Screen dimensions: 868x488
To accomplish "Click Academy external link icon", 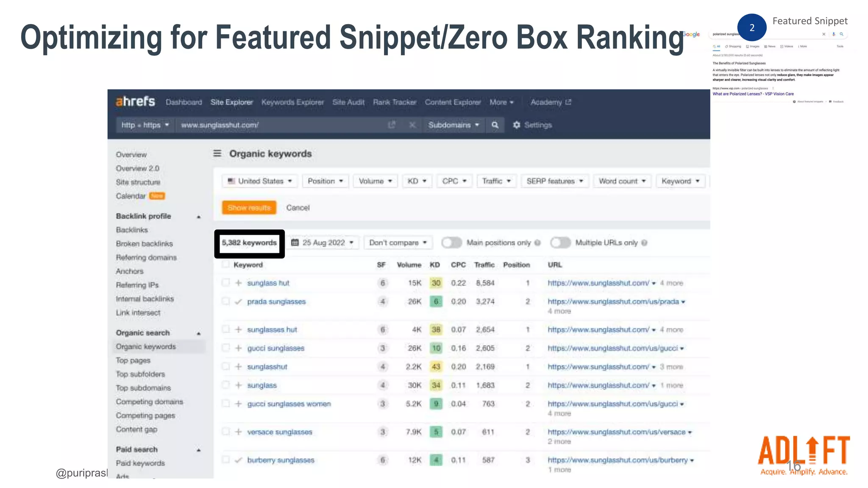I will coord(568,102).
